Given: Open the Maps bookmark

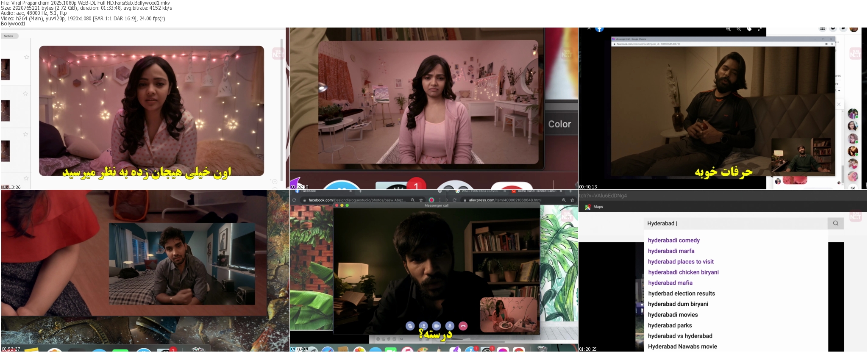Looking at the screenshot, I should click(x=594, y=207).
